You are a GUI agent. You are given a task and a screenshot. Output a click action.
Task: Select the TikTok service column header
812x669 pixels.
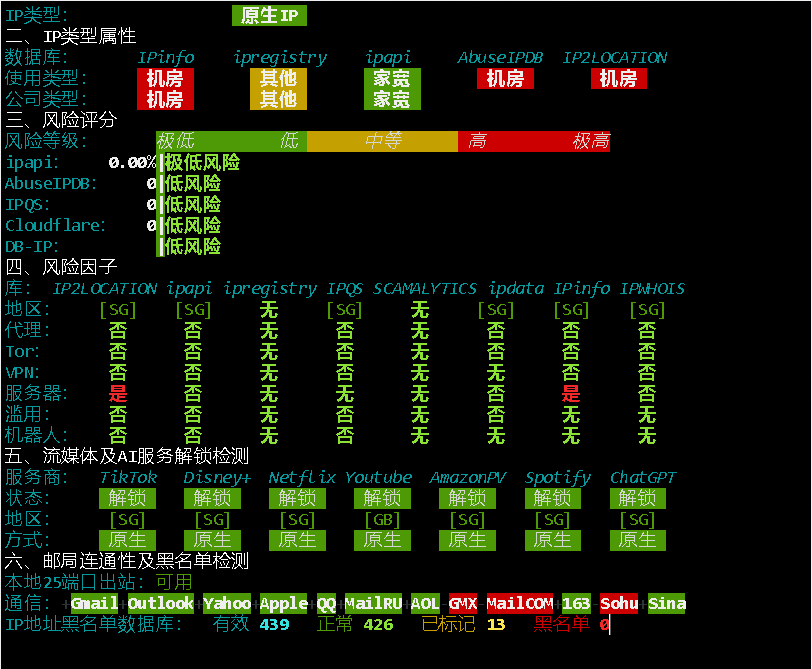pyautogui.click(x=128, y=477)
